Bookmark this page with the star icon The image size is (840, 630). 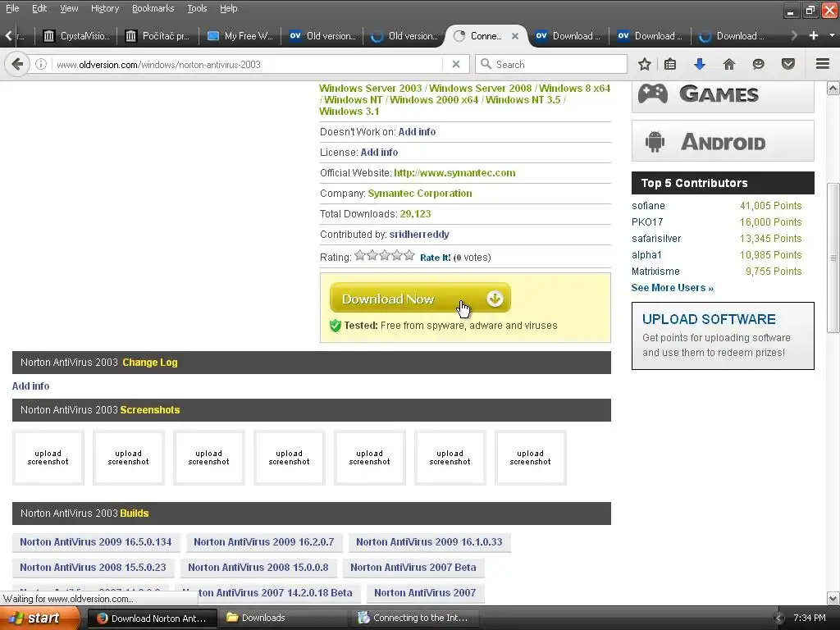click(x=645, y=64)
